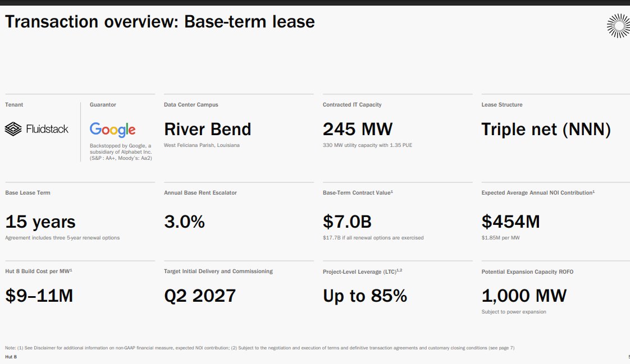Screen dimensions: 630x364
Task: Click the '3.0%' value
Action: pos(184,222)
